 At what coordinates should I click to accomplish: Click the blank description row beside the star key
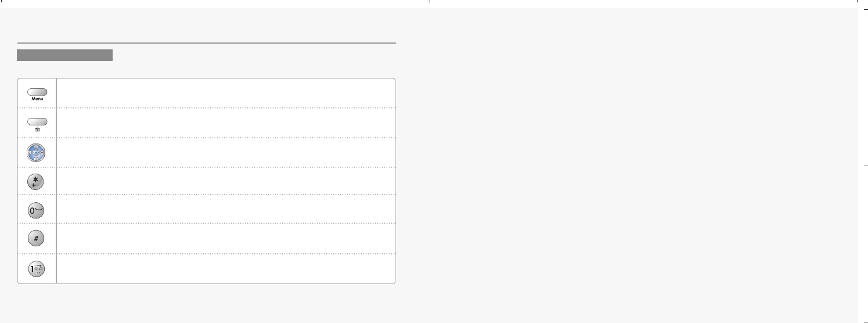pyautogui.click(x=225, y=182)
